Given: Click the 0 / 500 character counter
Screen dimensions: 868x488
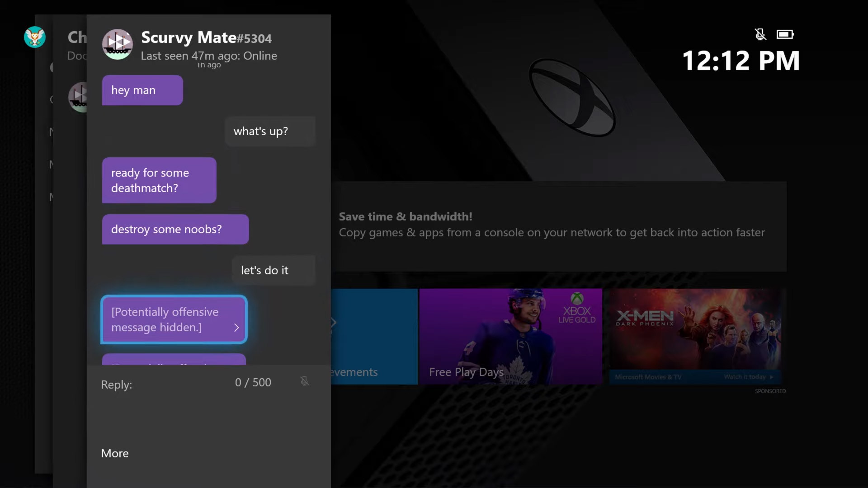Looking at the screenshot, I should pos(253,382).
